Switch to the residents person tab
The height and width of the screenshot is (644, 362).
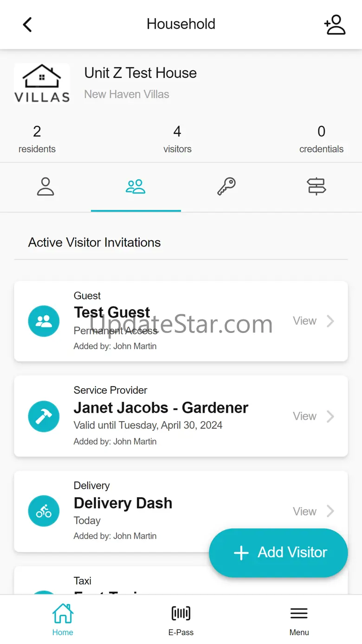tap(45, 187)
